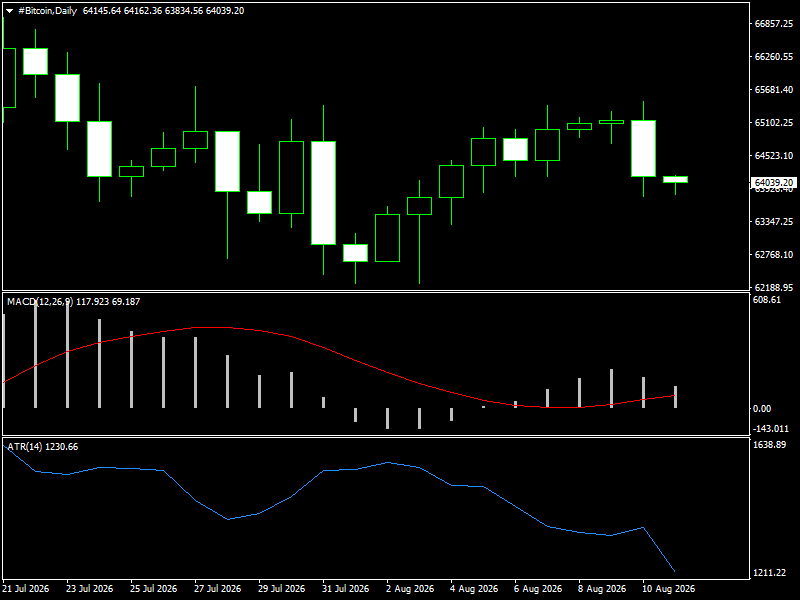Click the #Bitcoin,Daily chart title
The image size is (800, 600).
47,11
